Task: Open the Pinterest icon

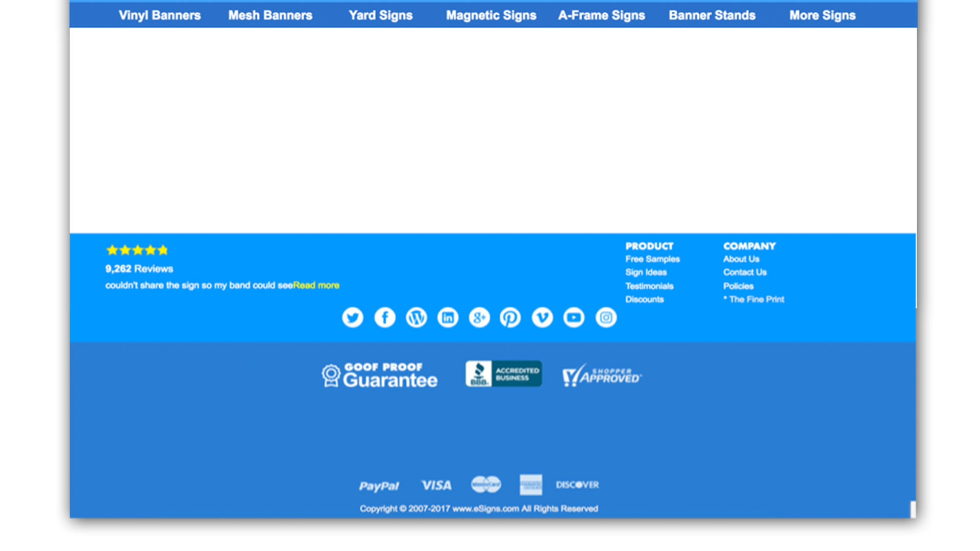Action: [510, 317]
